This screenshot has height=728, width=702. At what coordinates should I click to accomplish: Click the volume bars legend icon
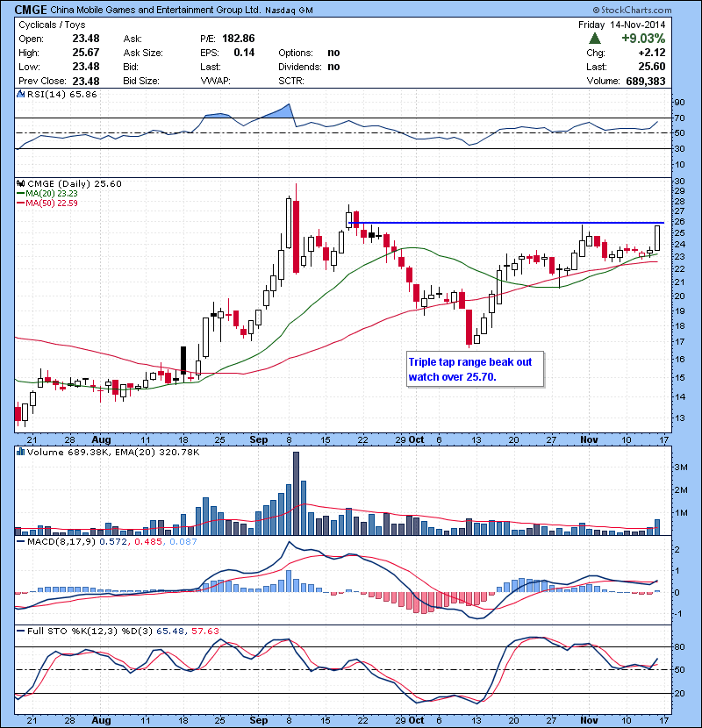tap(20, 452)
